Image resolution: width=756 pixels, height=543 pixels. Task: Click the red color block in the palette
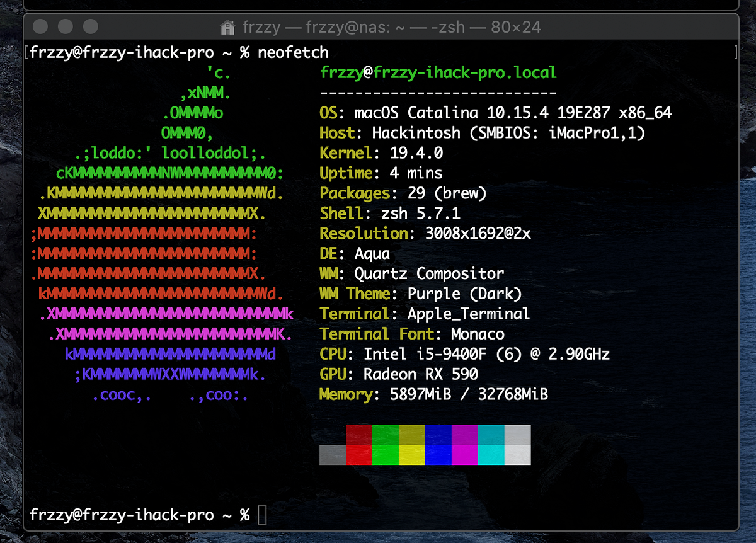click(359, 445)
